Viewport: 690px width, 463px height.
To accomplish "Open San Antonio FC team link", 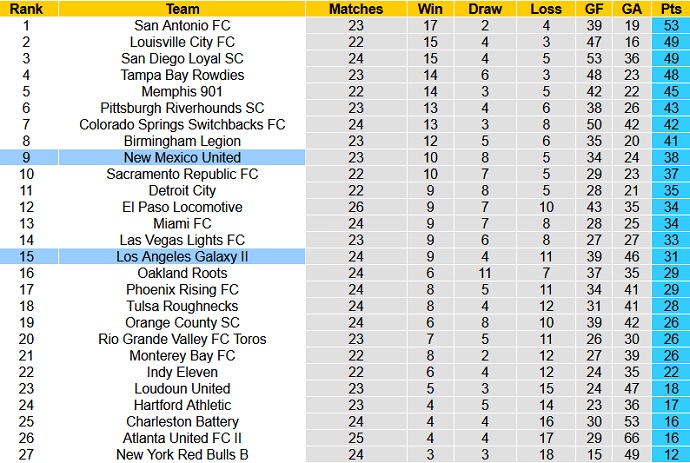I will (182, 25).
